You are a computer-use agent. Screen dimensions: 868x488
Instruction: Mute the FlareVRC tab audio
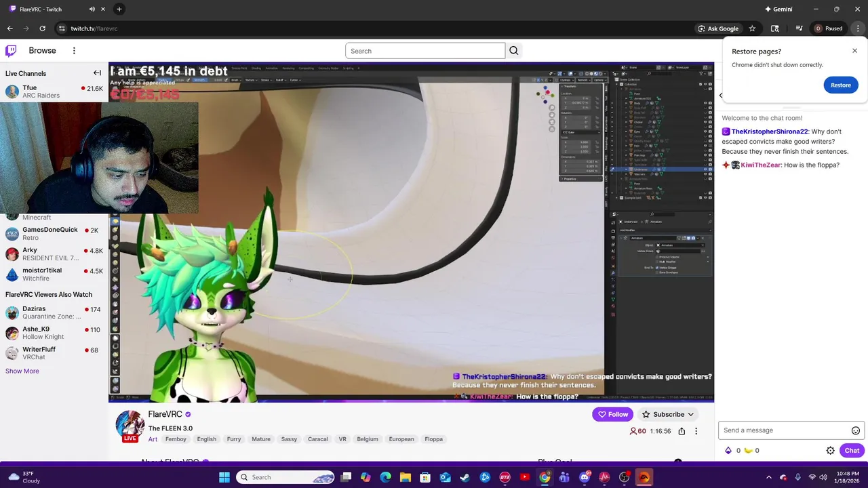92,9
